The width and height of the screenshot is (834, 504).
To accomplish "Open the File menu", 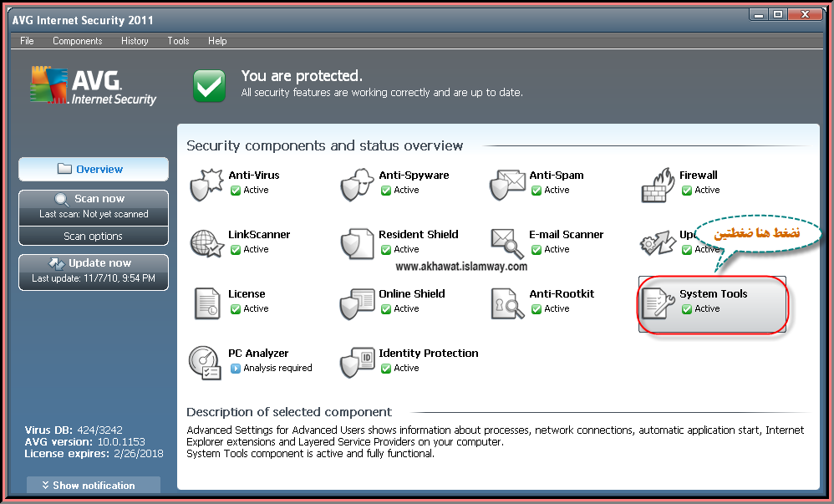I will pos(27,41).
